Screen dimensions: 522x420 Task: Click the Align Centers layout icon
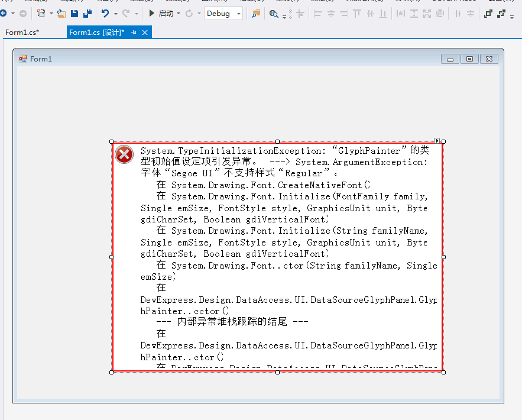[331, 14]
